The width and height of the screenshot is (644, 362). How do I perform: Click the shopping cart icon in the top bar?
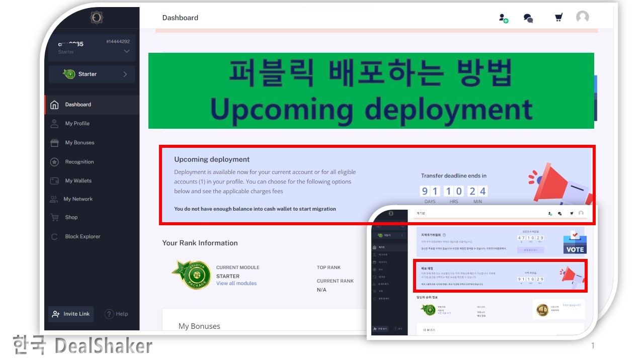(557, 17)
